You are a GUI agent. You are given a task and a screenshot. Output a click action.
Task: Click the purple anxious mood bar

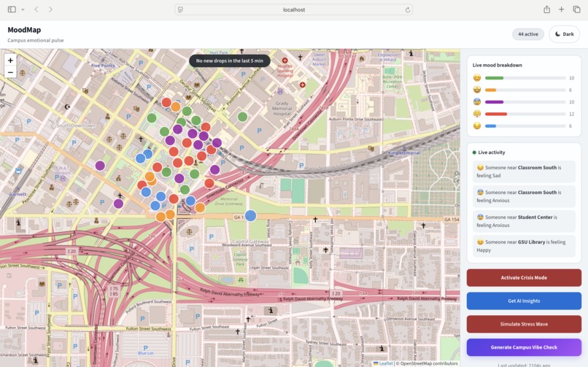(x=494, y=102)
